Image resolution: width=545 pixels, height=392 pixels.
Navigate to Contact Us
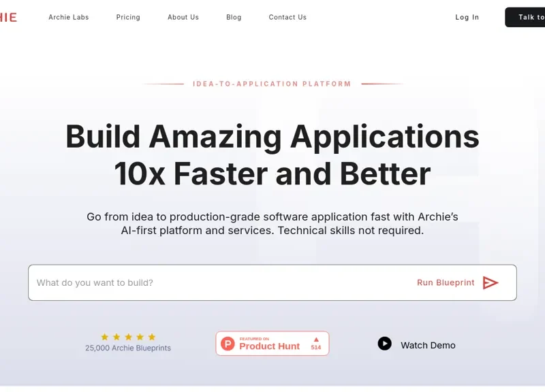coord(287,17)
